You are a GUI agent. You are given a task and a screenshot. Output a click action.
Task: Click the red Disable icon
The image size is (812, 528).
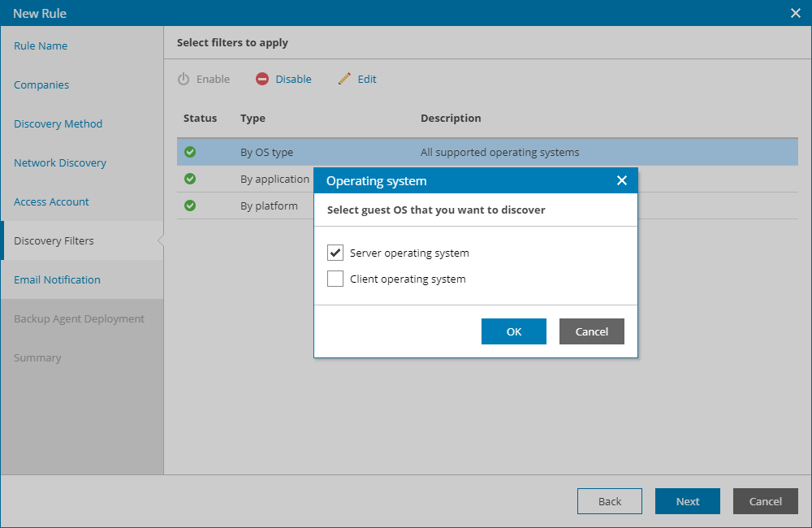(x=262, y=79)
